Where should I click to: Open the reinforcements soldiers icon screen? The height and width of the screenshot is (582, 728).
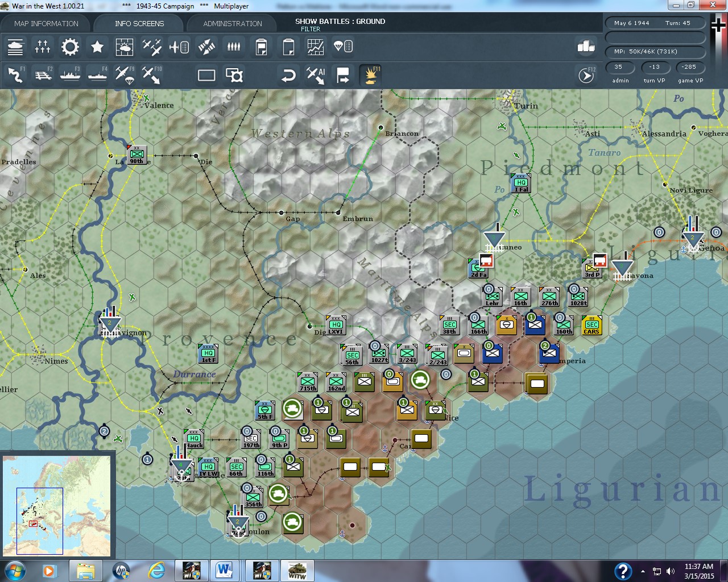(x=234, y=47)
